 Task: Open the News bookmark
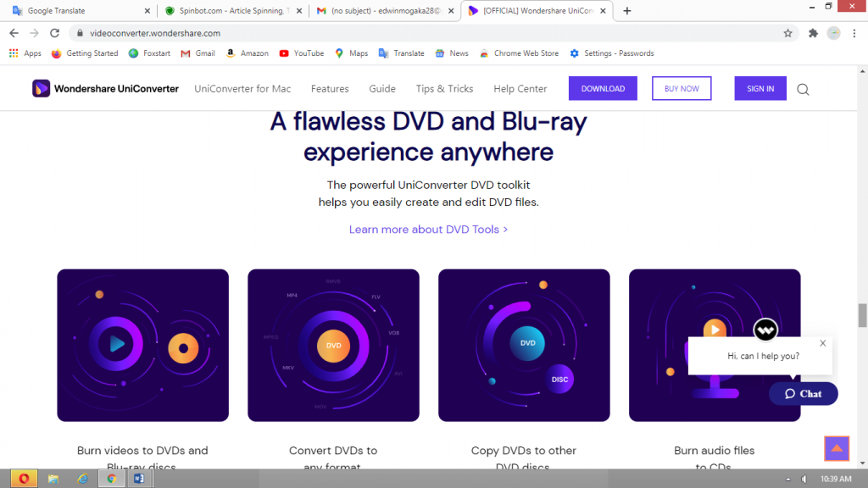(x=452, y=53)
